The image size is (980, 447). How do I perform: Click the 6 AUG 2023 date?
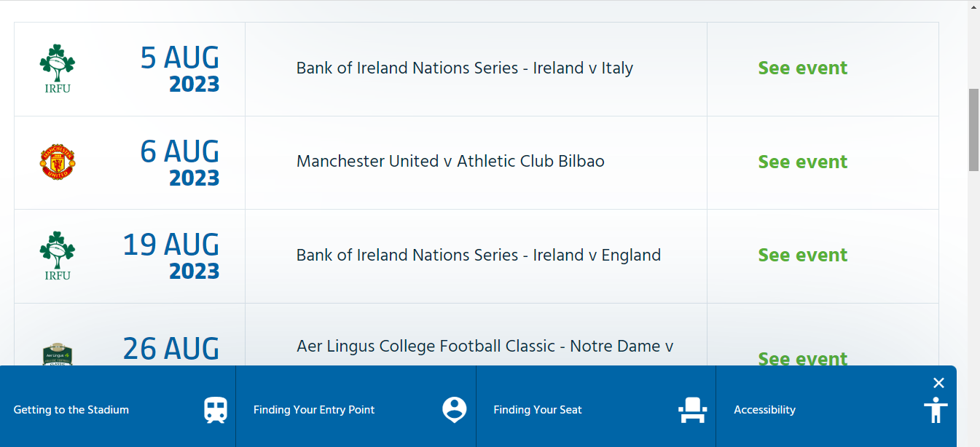point(180,163)
